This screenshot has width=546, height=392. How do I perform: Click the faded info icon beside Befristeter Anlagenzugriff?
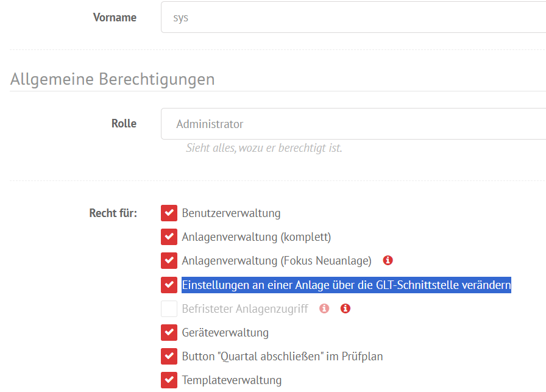click(324, 308)
